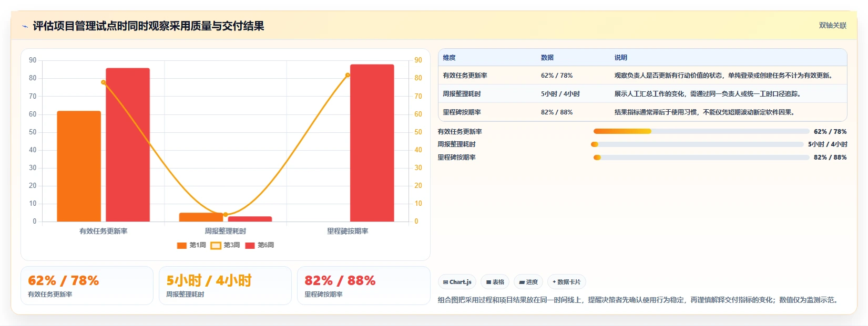Click the 数据卡片 tag

[x=566, y=282]
